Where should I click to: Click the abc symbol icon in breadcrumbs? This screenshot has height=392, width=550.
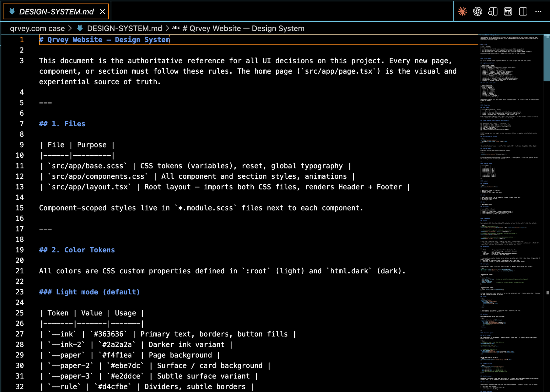[176, 28]
